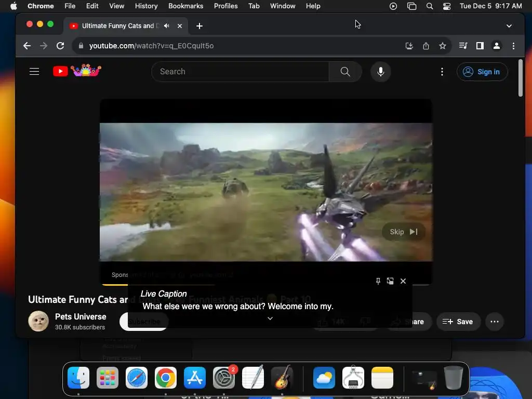
Task: Open the tab search dropdown arrow
Action: (x=509, y=26)
